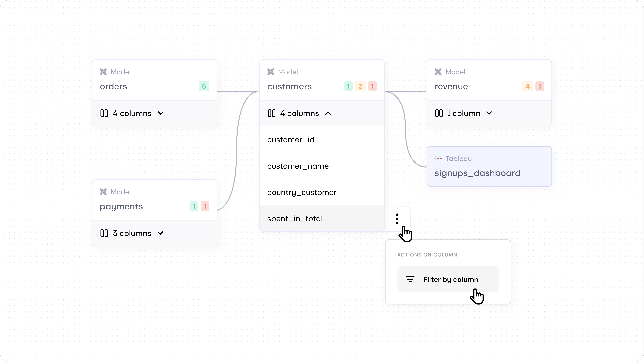Toggle the orange badge on the revenue model
Viewport: 644px width, 362px height.
pos(527,86)
